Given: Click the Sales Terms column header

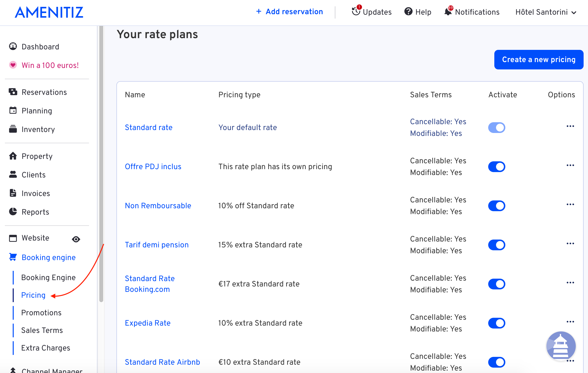Looking at the screenshot, I should click(x=431, y=95).
